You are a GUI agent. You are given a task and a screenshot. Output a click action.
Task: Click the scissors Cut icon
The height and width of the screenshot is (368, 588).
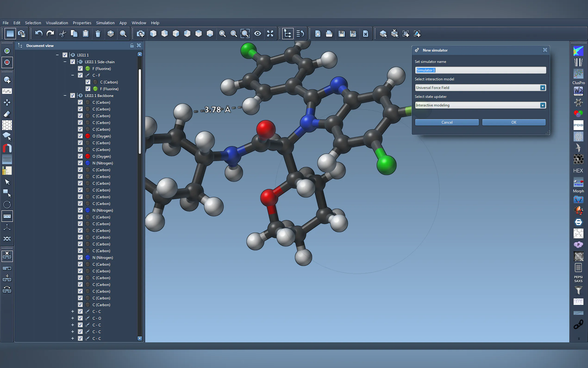click(63, 34)
